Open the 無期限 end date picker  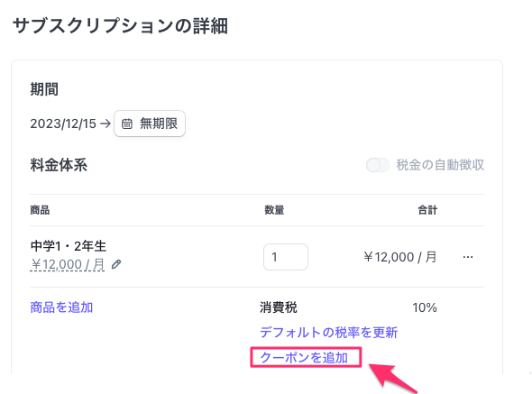pos(150,124)
